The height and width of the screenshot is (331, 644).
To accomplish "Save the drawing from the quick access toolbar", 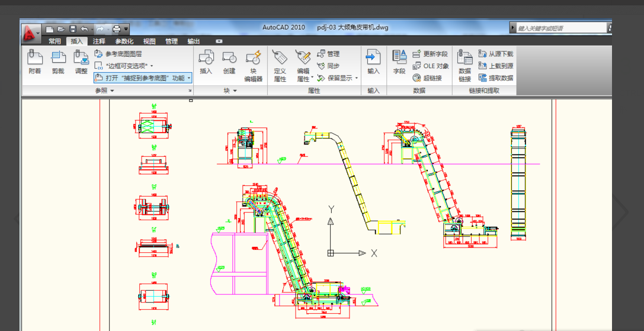I will (73, 29).
